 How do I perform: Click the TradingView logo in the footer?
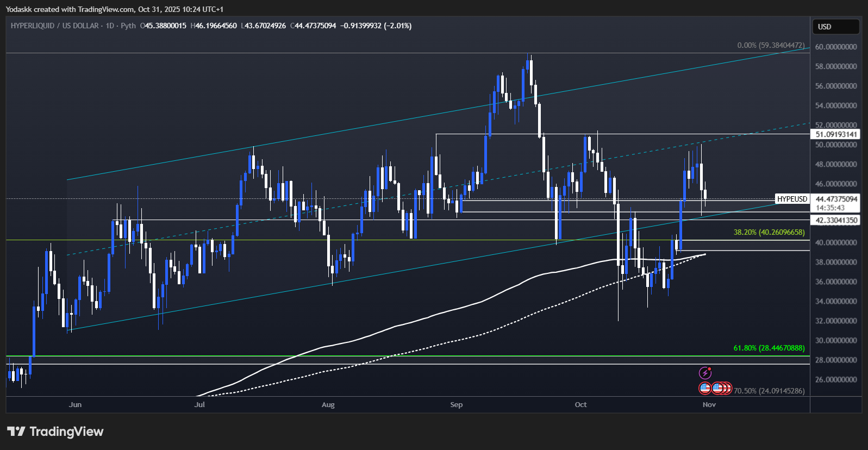pyautogui.click(x=55, y=432)
